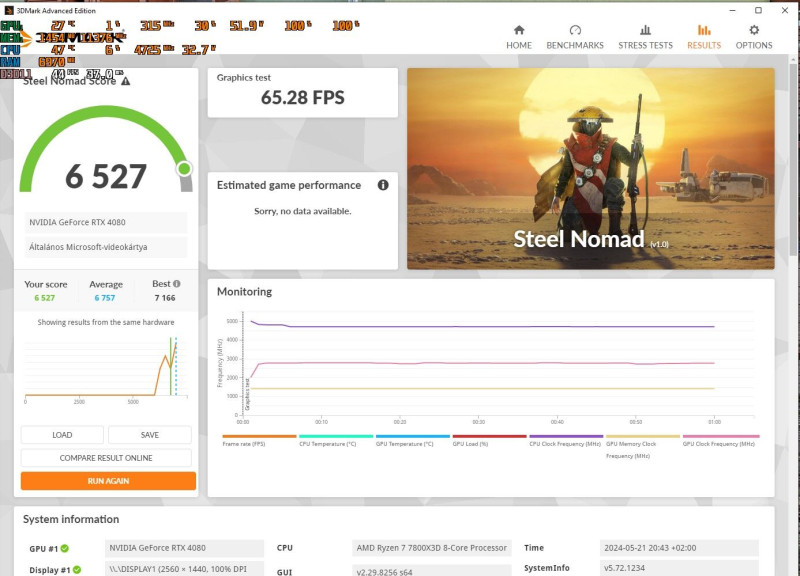The image size is (800, 576).
Task: Click the Monitoring panel heading
Action: 244,292
